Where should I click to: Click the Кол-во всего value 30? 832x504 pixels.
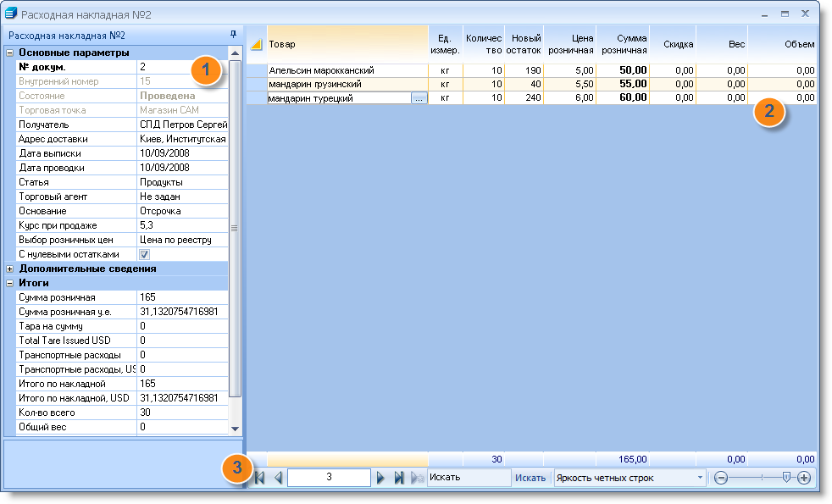[x=182, y=413]
